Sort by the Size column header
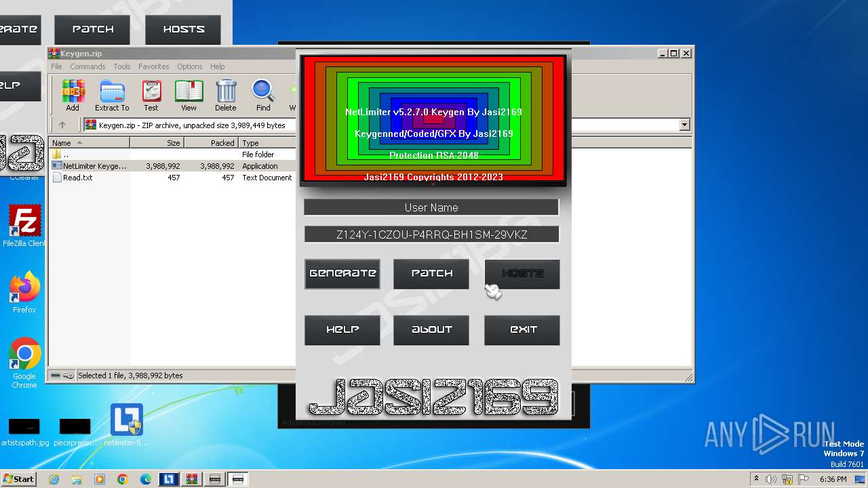868x488 pixels. click(x=157, y=143)
